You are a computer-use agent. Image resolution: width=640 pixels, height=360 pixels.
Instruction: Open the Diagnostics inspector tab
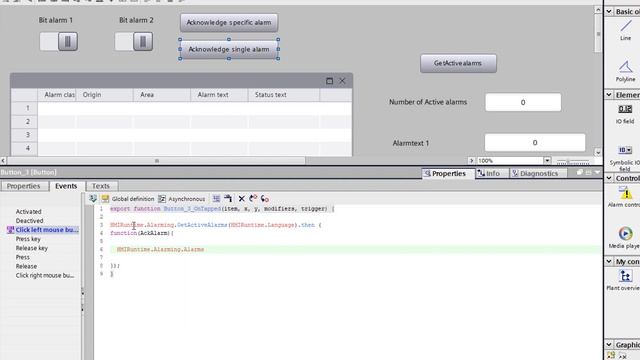(539, 173)
